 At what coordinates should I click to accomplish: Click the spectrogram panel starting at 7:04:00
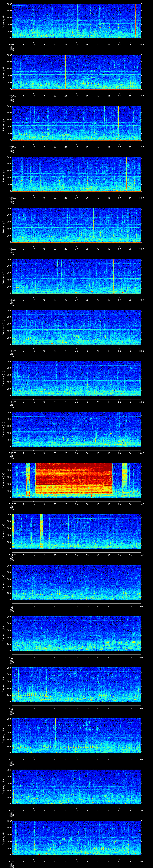(x=76, y=174)
